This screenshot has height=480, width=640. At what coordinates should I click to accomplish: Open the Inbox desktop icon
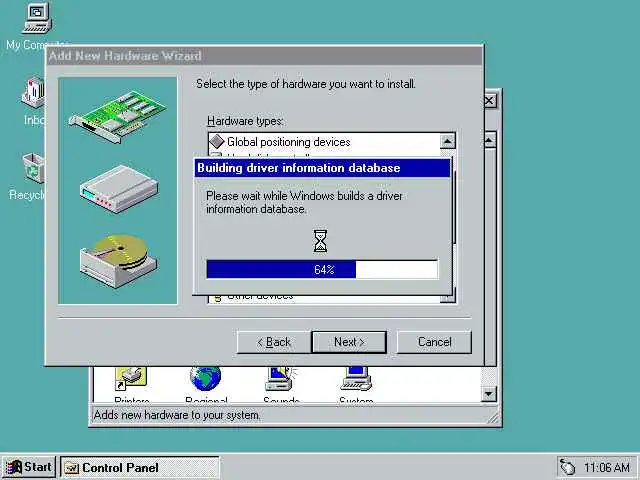(x=33, y=93)
